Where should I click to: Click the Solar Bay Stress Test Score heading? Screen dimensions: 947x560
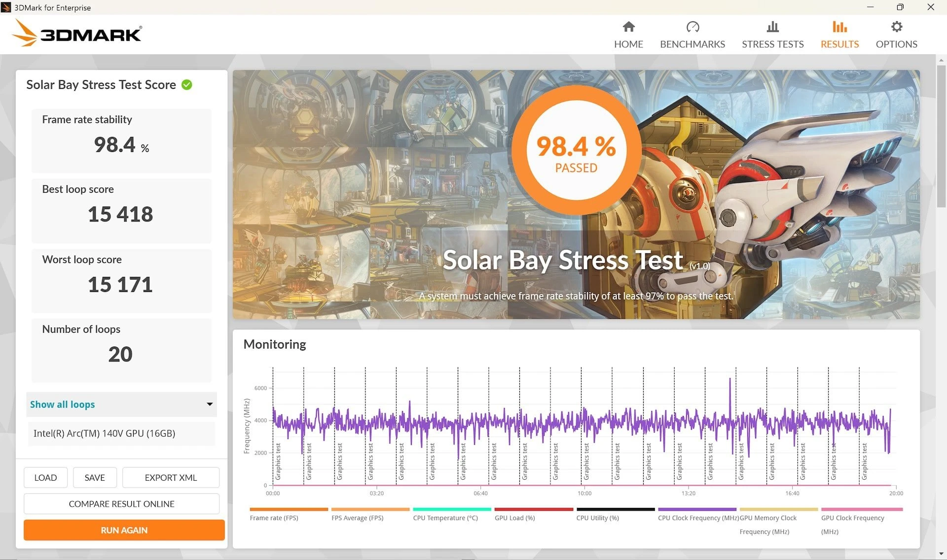coord(101,85)
